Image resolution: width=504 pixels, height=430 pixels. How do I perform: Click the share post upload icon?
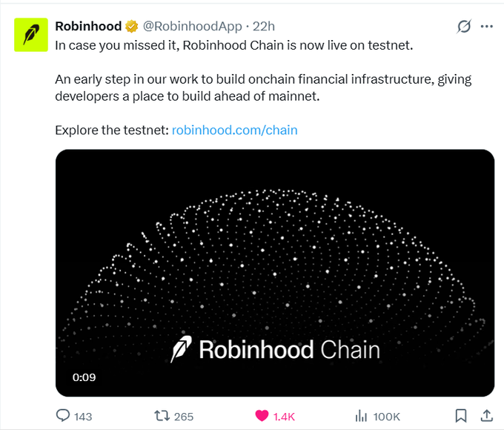(487, 415)
